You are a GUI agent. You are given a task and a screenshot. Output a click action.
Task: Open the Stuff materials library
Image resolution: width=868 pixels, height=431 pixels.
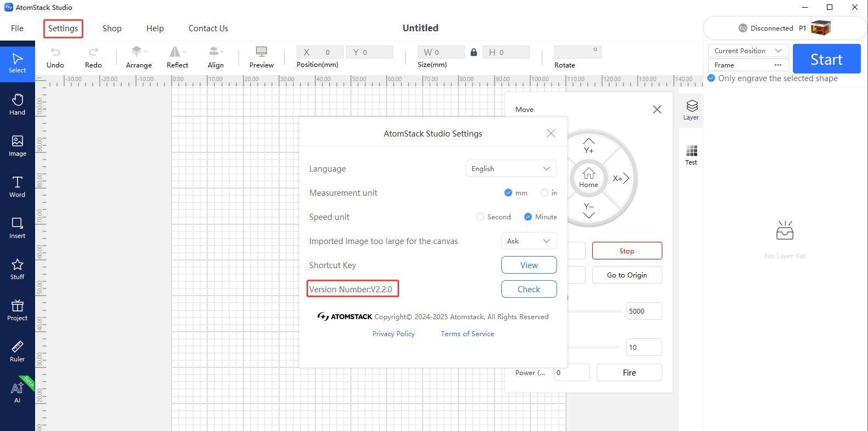click(x=18, y=269)
